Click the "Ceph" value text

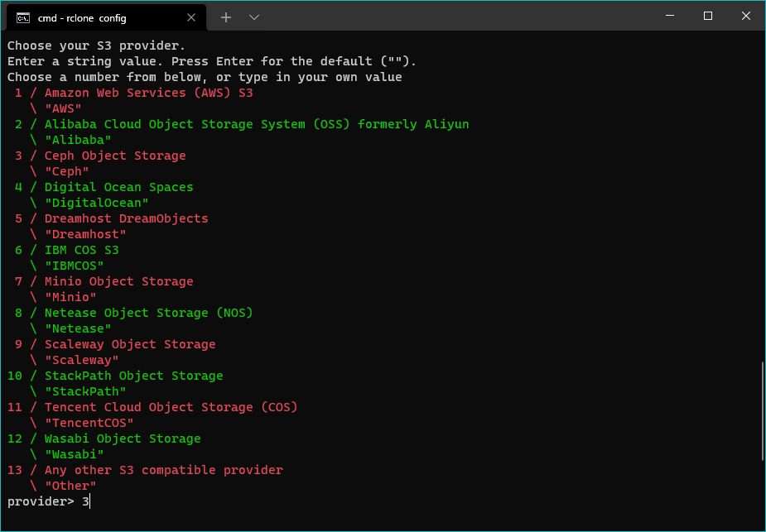(67, 171)
